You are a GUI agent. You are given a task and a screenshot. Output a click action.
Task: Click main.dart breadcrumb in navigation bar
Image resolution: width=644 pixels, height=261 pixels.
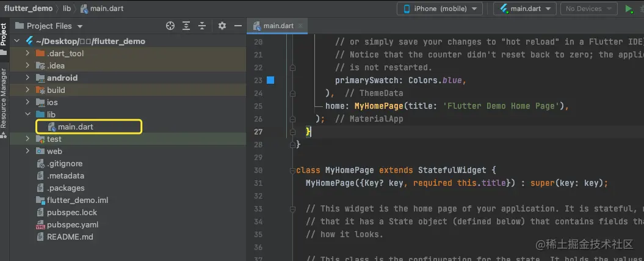(102, 8)
